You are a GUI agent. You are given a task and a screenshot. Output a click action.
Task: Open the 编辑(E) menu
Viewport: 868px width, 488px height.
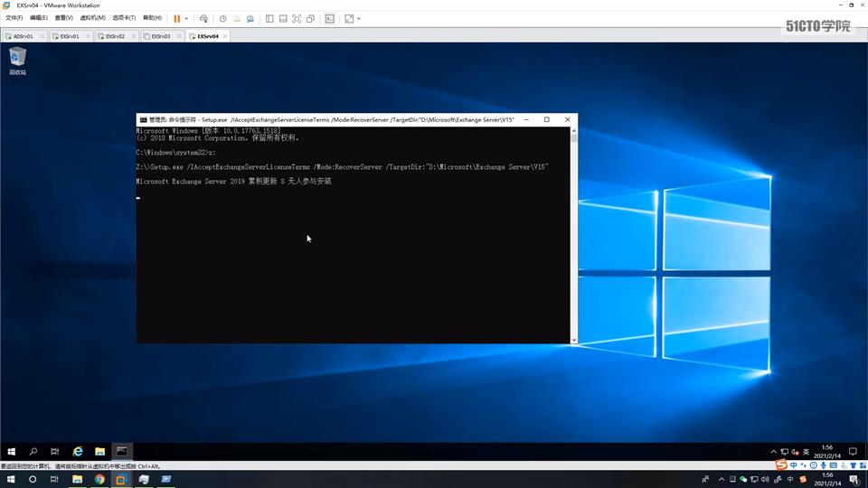[39, 18]
